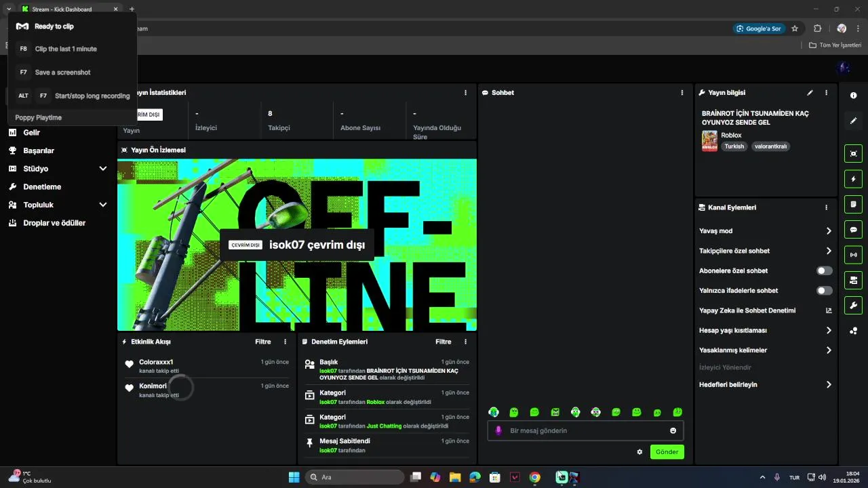Open the Yayın bilgisi three-dot menu

826,93
